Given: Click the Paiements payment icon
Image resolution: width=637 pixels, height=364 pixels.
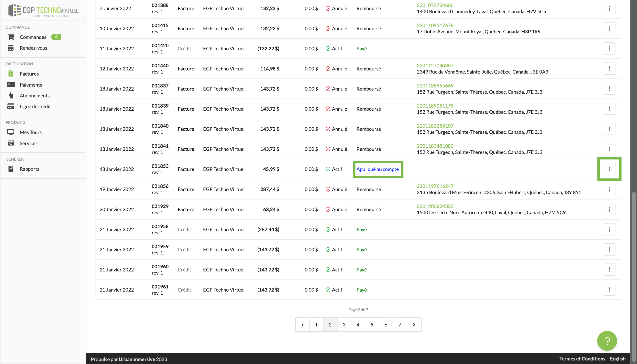Looking at the screenshot, I should pos(11,85).
